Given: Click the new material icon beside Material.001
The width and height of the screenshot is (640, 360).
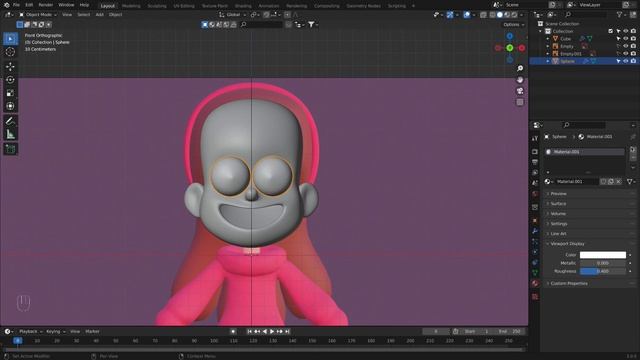Looking at the screenshot, I should tap(611, 182).
